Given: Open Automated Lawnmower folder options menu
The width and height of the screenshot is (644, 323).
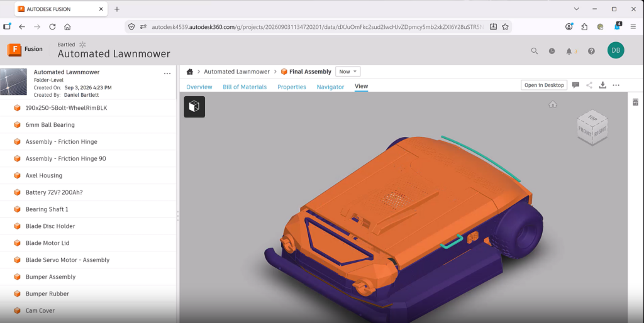Looking at the screenshot, I should (x=167, y=74).
